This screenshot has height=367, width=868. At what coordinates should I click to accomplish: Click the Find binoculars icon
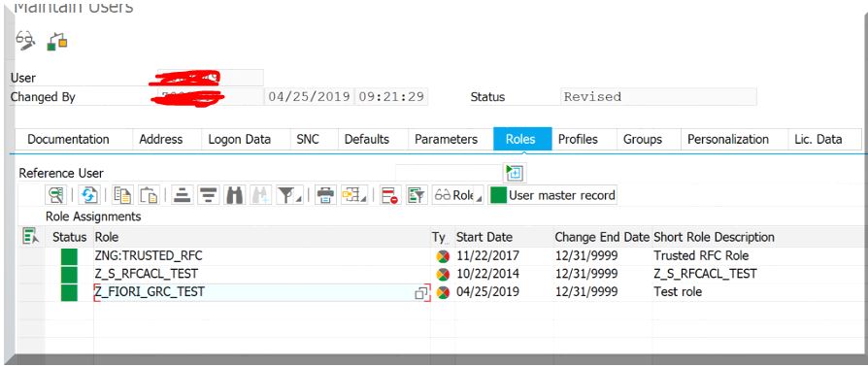235,195
